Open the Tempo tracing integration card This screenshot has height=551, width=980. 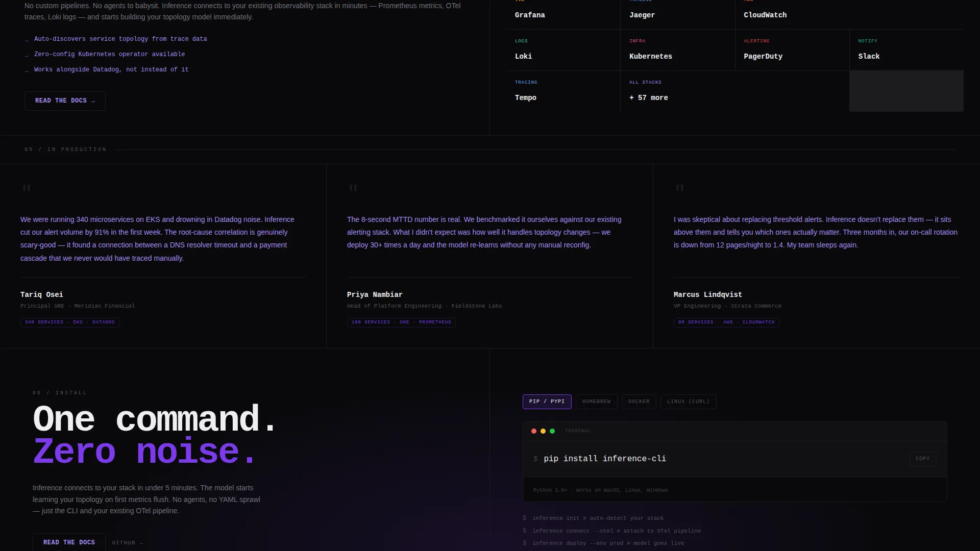pos(563,91)
